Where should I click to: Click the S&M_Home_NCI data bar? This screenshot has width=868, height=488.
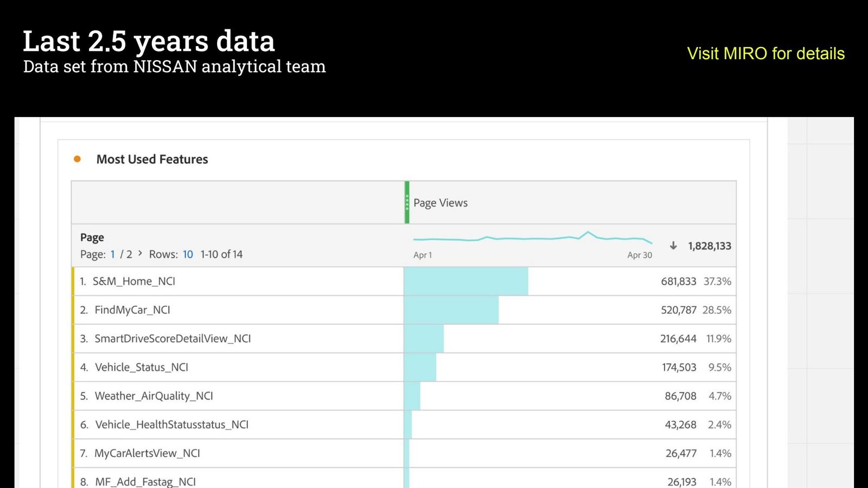[x=466, y=281]
